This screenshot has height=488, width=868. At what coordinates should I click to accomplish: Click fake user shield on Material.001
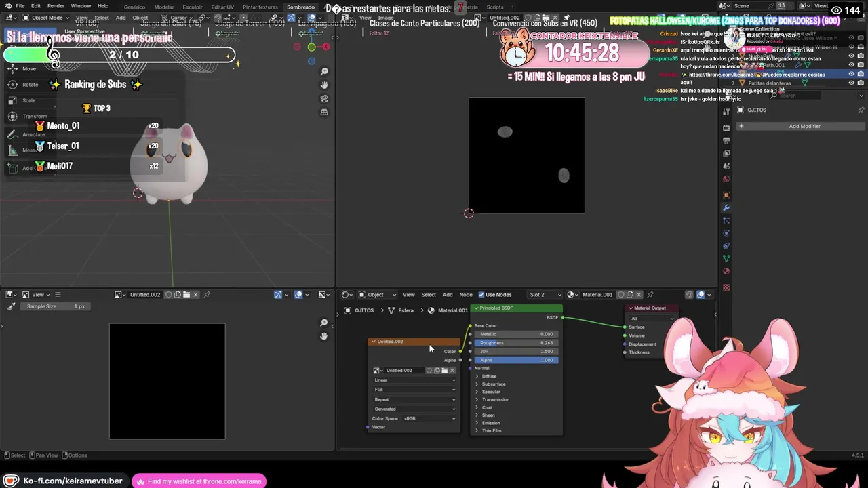pyautogui.click(x=621, y=294)
